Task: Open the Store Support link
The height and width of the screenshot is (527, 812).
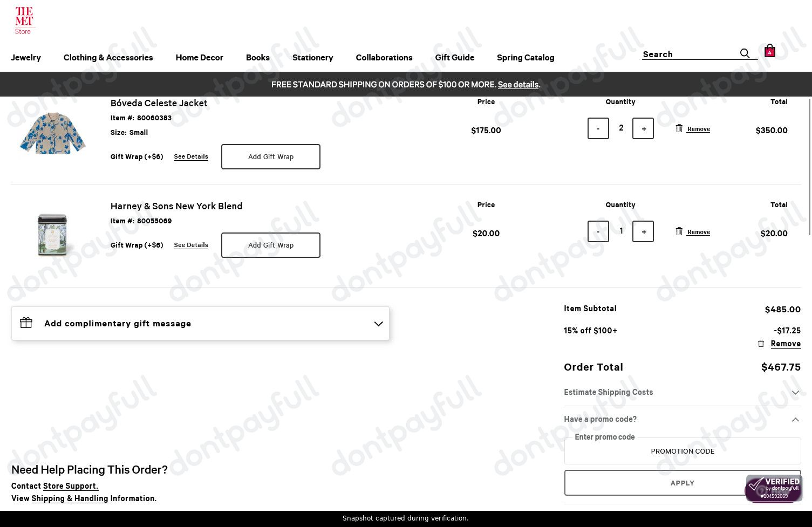Action: tap(71, 486)
